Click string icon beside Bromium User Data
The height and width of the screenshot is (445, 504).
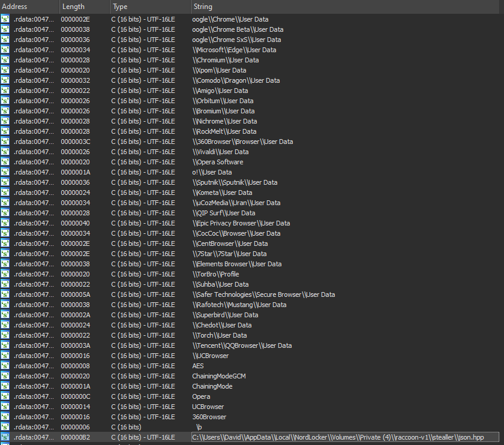coord(5,111)
